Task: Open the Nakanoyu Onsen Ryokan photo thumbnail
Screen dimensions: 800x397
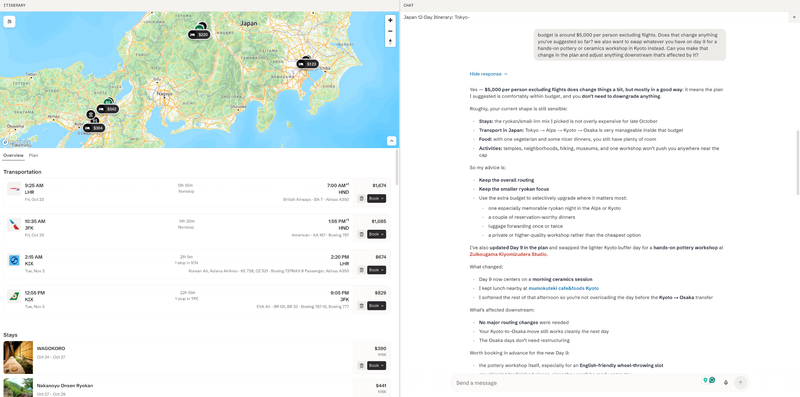Action: (x=18, y=387)
